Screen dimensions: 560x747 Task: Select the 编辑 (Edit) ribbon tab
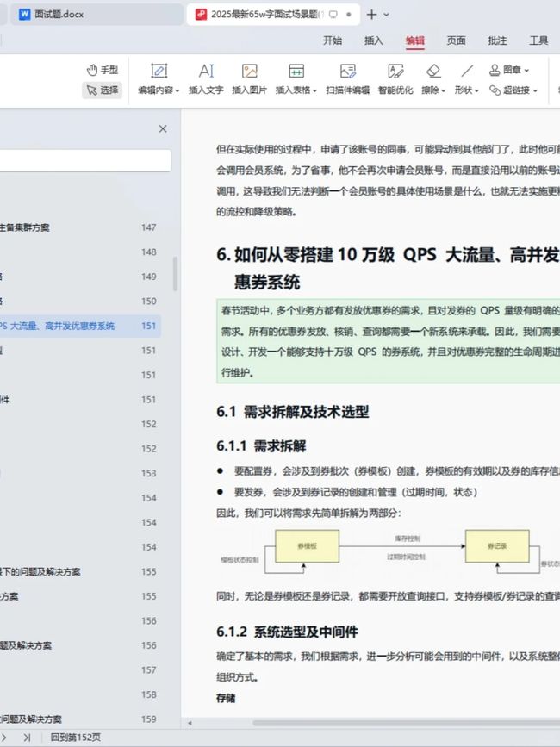[x=414, y=41]
